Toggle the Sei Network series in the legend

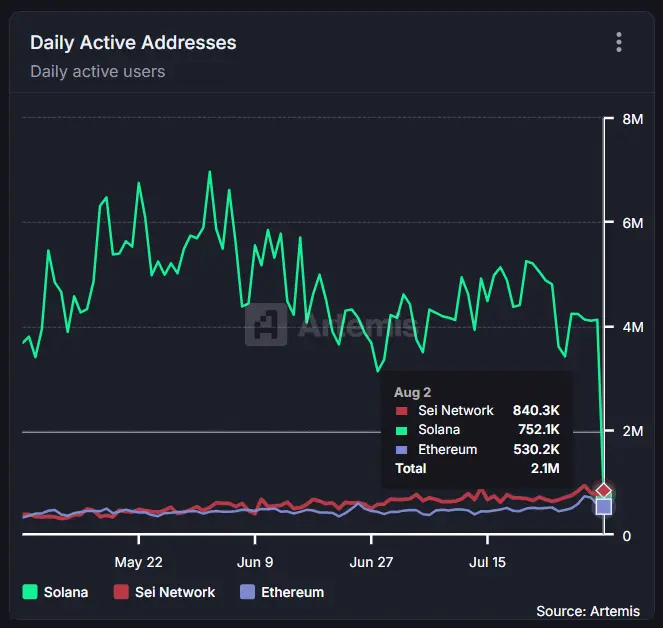coord(164,592)
